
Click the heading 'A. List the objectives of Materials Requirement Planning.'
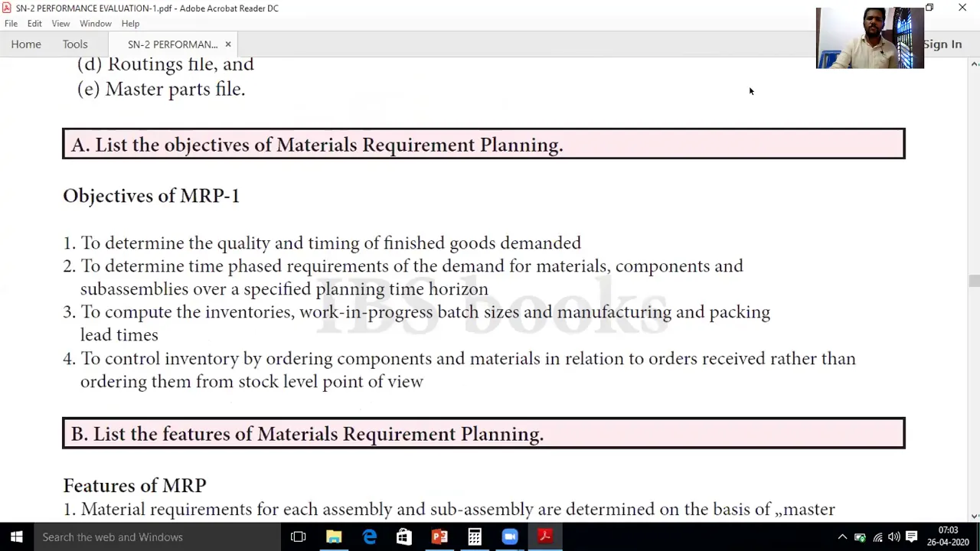point(317,145)
